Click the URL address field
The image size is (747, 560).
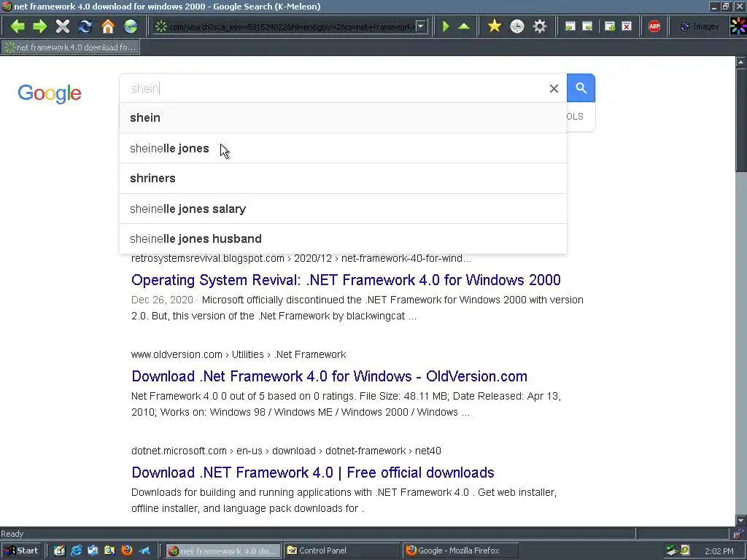(x=290, y=27)
